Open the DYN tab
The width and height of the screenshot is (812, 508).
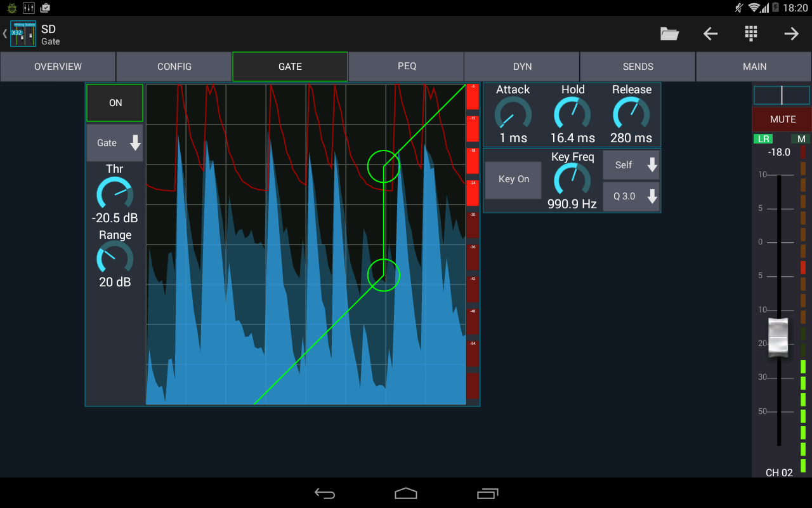click(521, 66)
